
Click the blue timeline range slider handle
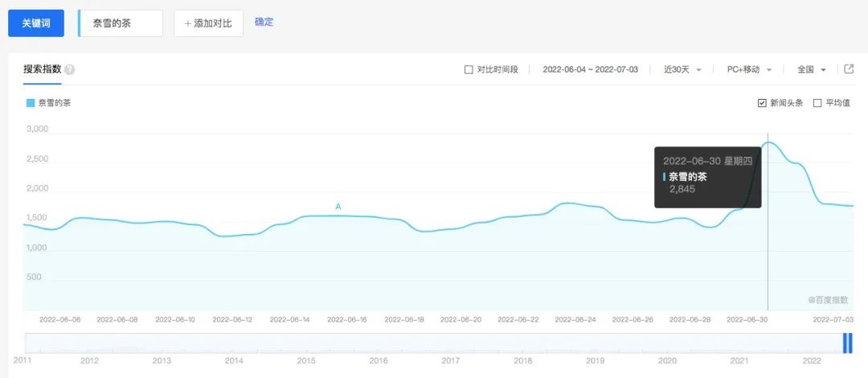[x=847, y=343]
